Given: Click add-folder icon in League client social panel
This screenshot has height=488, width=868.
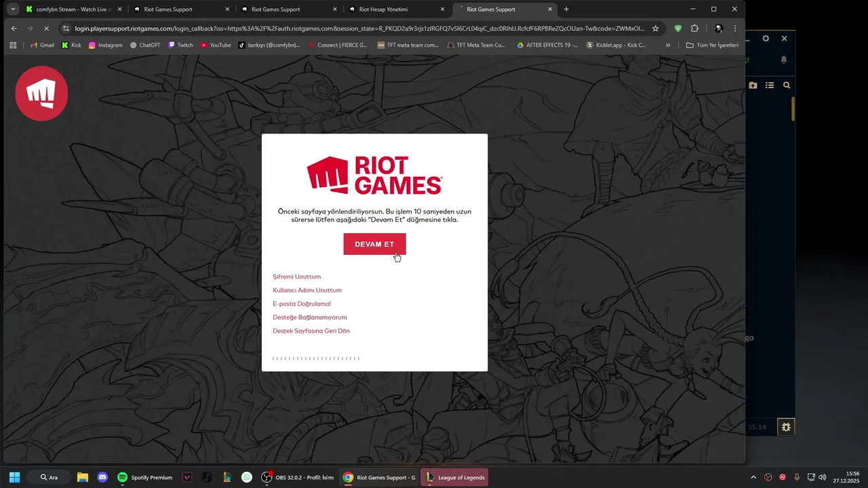Looking at the screenshot, I should (x=753, y=85).
